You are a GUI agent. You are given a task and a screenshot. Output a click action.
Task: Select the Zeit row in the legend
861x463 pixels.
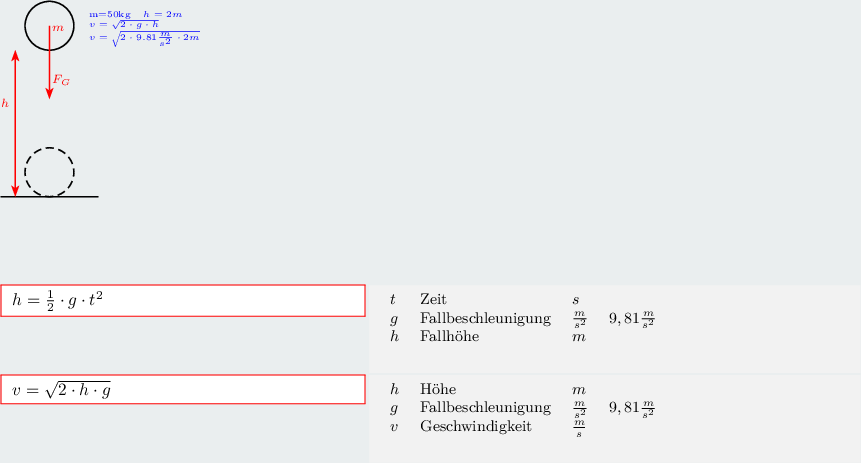[x=485, y=299]
